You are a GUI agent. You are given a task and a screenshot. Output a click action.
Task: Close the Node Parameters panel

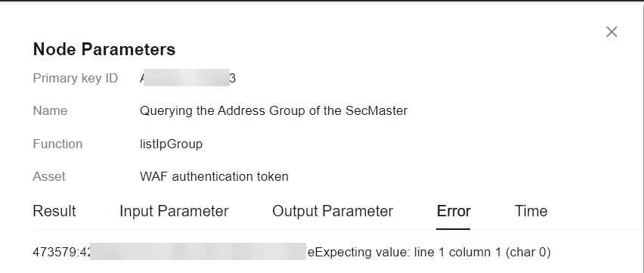611,32
